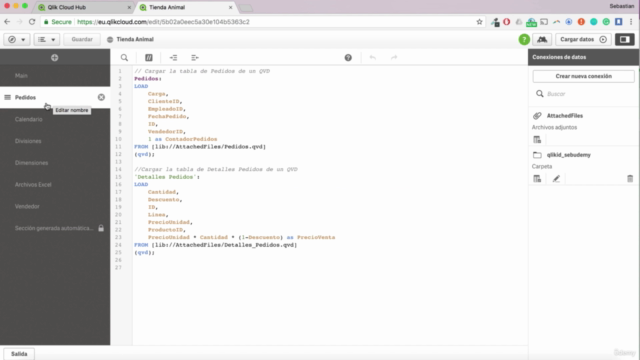Click the 'ProductoID' field in script
The width and height of the screenshot is (640, 360).
click(x=166, y=230)
